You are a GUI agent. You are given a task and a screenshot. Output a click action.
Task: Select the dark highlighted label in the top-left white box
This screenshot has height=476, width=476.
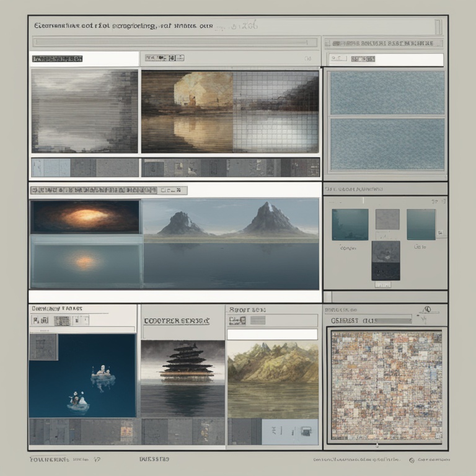coord(58,59)
